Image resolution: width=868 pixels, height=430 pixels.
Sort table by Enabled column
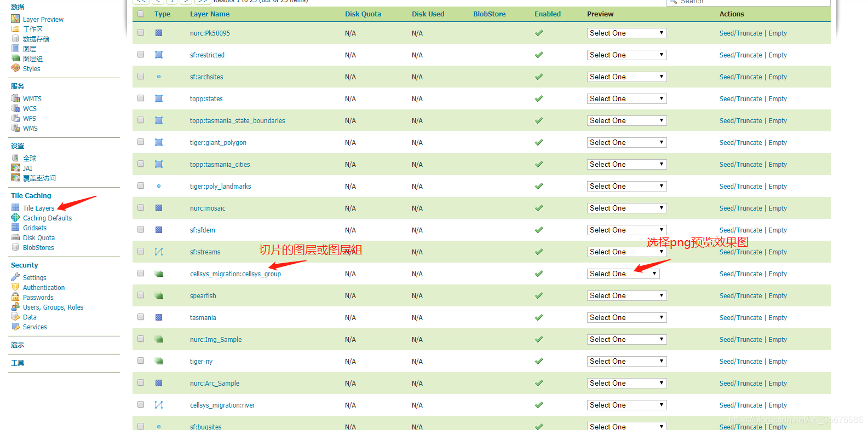coord(548,14)
